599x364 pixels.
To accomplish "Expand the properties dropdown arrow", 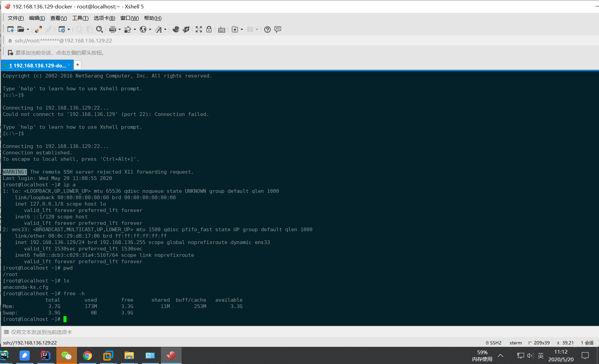I will pos(69,29).
